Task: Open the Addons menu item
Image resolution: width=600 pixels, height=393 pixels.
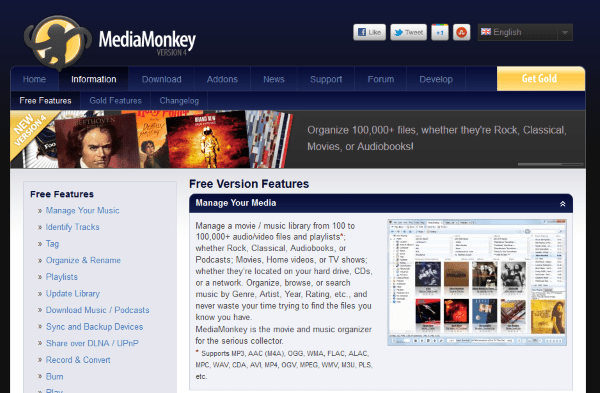Action: point(222,79)
